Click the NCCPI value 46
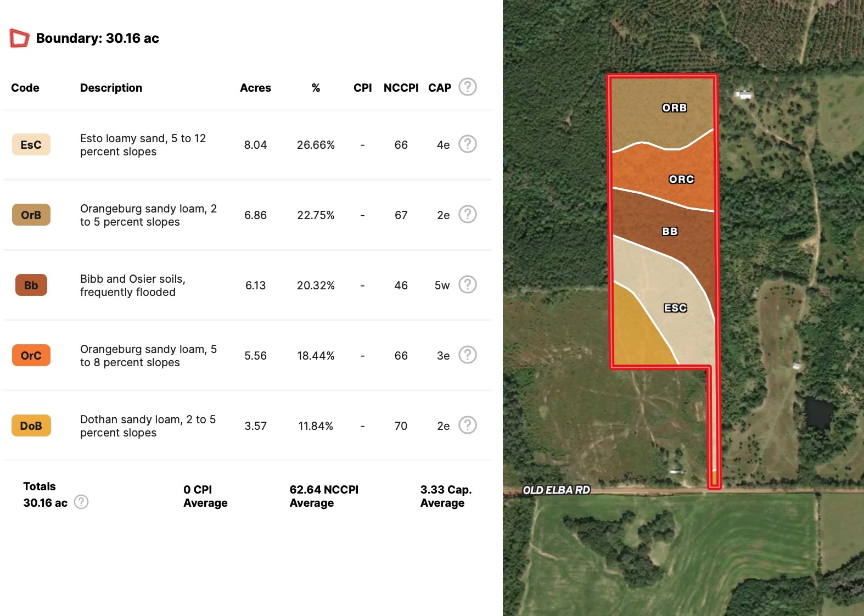Image resolution: width=864 pixels, height=616 pixels. click(x=401, y=285)
